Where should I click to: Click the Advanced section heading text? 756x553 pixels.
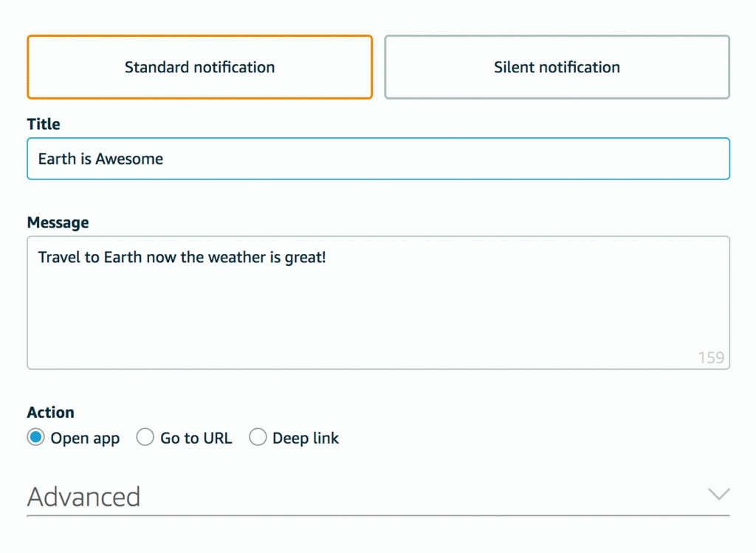tap(83, 497)
